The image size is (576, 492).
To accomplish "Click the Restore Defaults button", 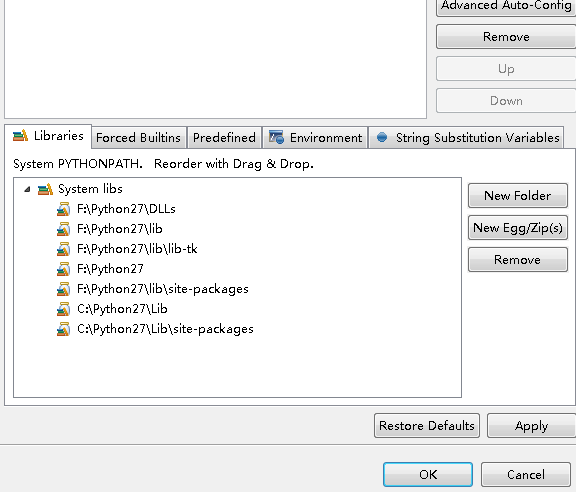I will coord(427,426).
